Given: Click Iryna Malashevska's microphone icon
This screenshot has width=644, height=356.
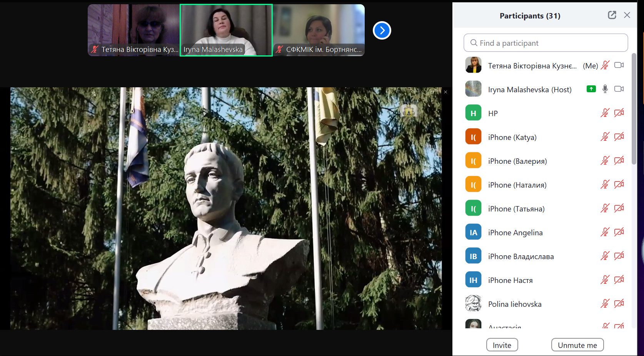Looking at the screenshot, I should coord(605,89).
